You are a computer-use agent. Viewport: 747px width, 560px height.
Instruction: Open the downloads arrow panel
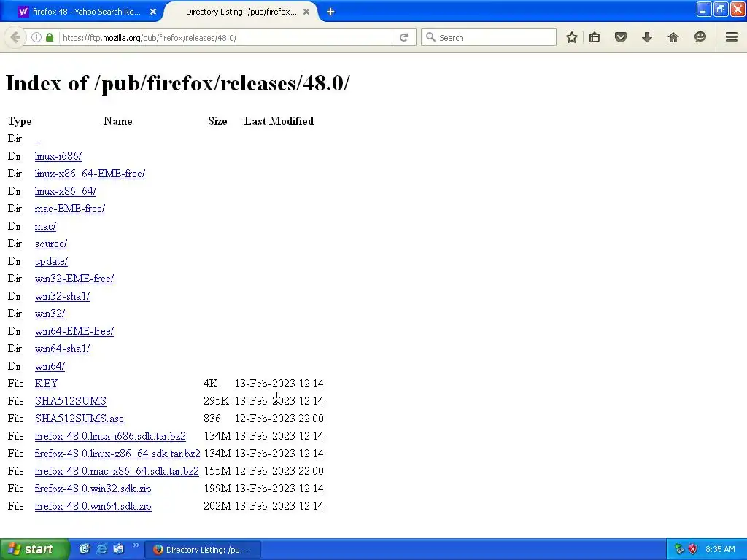pos(646,37)
